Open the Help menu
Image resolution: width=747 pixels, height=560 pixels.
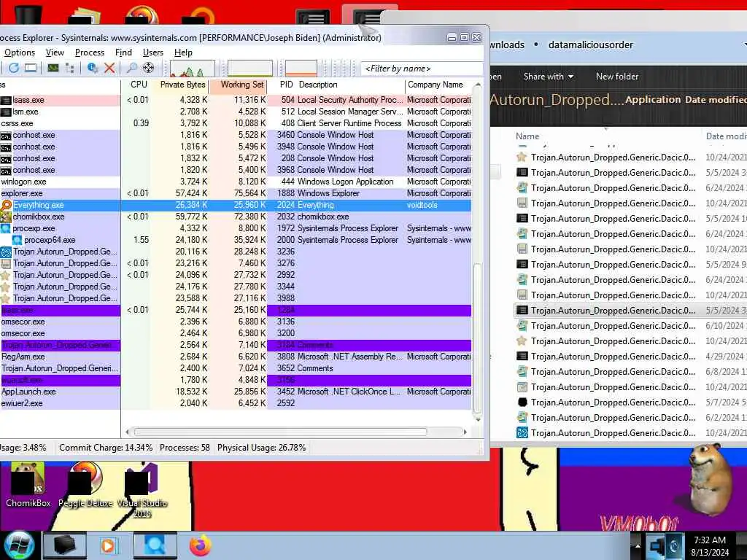pos(183,52)
